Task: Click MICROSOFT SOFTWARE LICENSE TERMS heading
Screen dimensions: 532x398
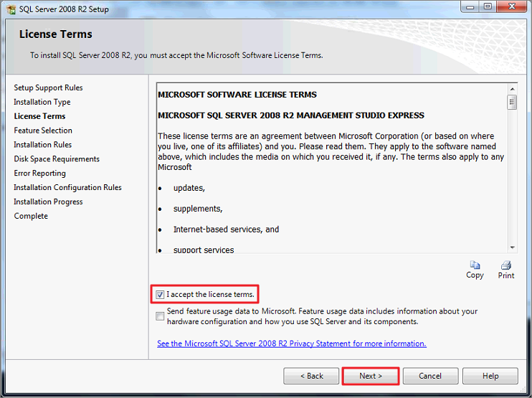Action: [x=237, y=95]
